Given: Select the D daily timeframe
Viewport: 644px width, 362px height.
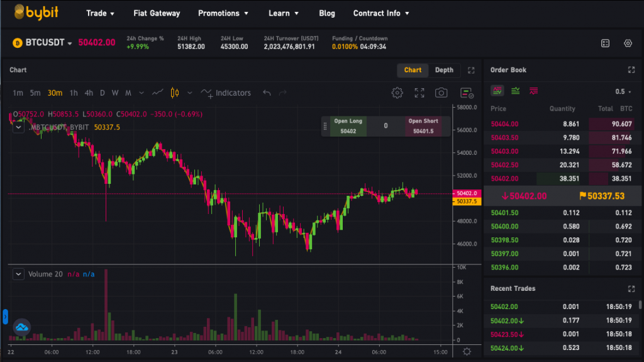Looking at the screenshot, I should tap(103, 93).
